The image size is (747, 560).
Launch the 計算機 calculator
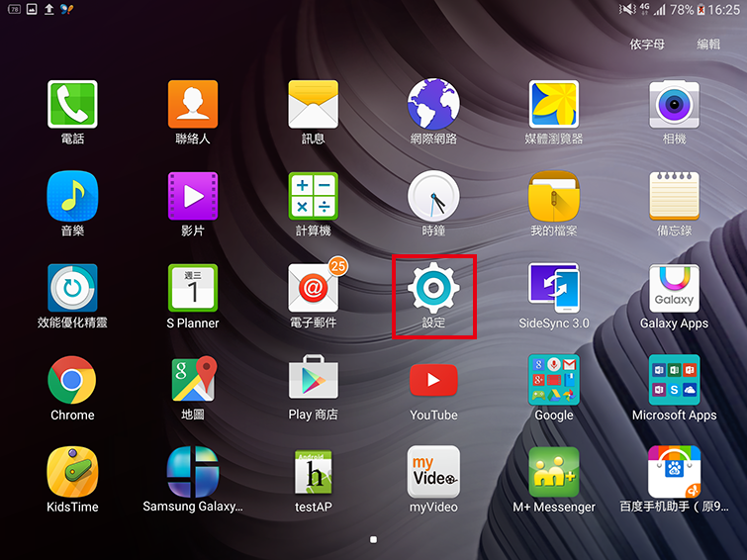[313, 196]
